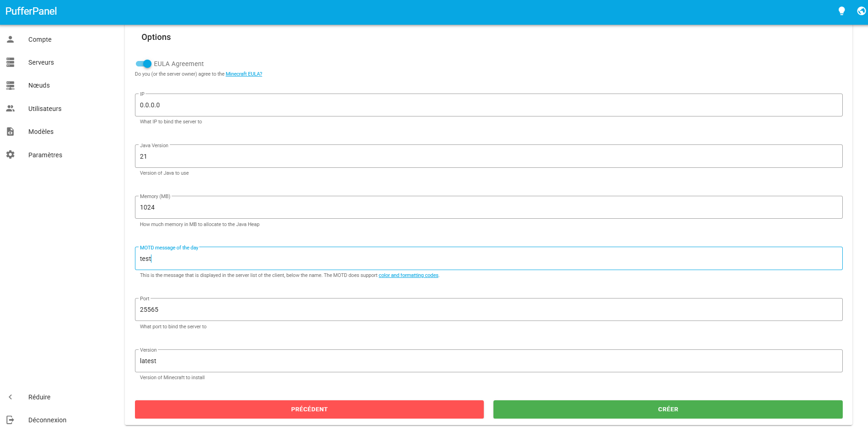Click the Compte person icon
The height and width of the screenshot is (431, 868).
[x=11, y=39]
